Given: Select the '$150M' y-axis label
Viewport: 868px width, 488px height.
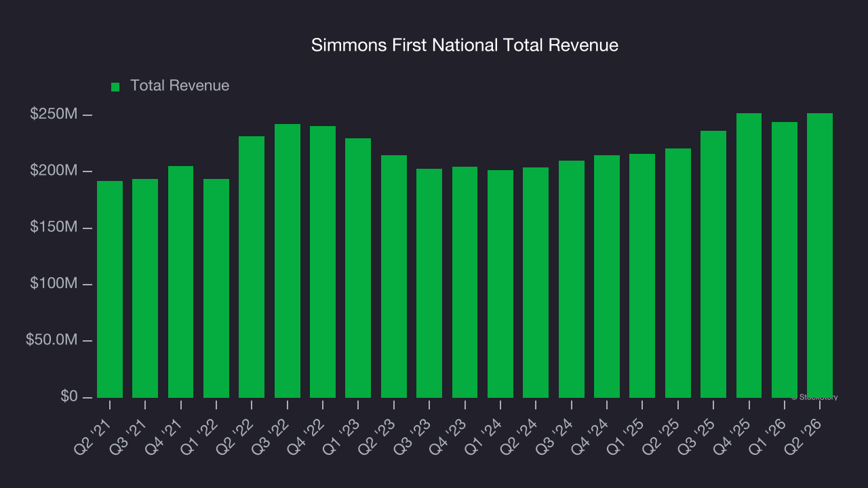Looking at the screenshot, I should pos(54,228).
